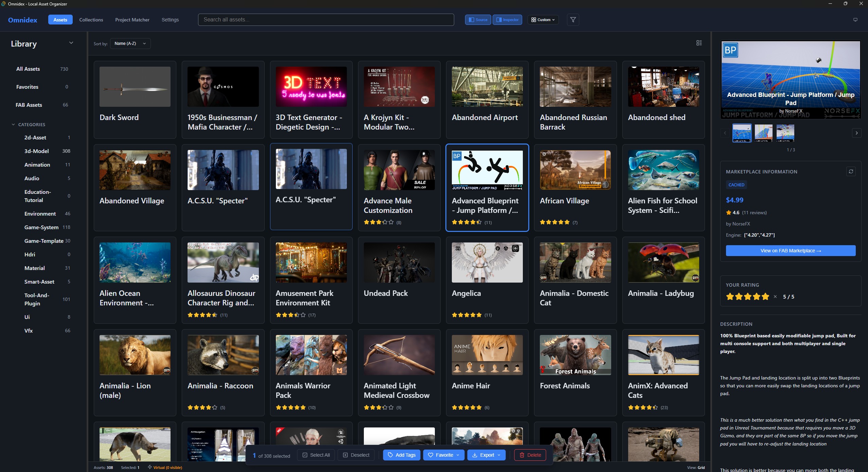Screen dimensions: 868x472
Task: Open the Custom layout dropdown
Action: coord(543,20)
